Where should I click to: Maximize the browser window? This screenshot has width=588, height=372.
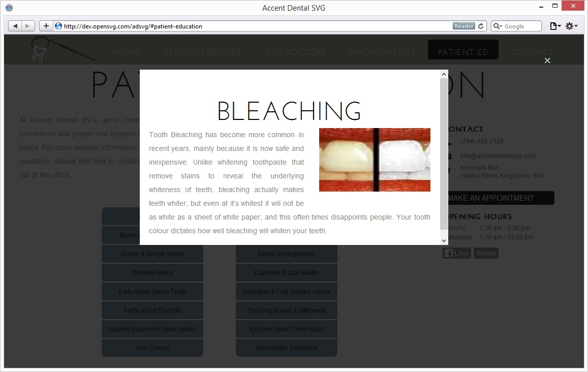coord(555,6)
